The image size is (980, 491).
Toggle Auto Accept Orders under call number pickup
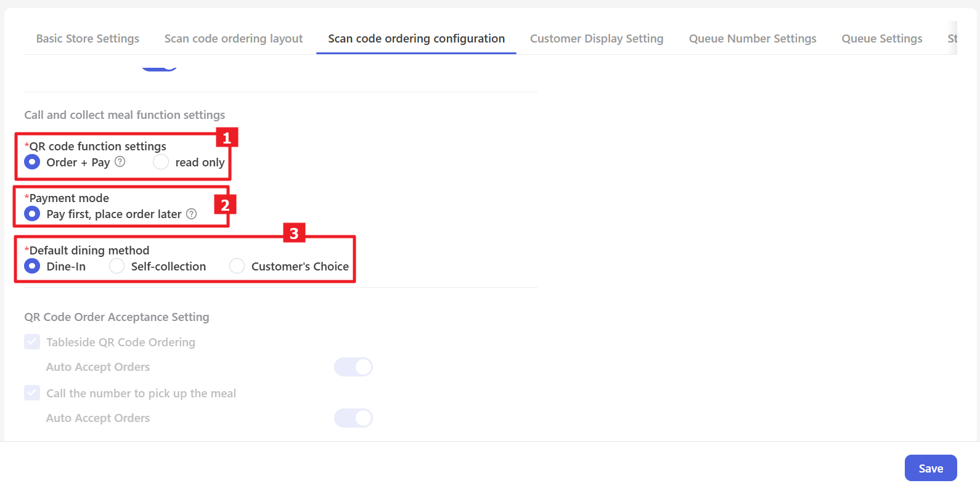tap(353, 418)
